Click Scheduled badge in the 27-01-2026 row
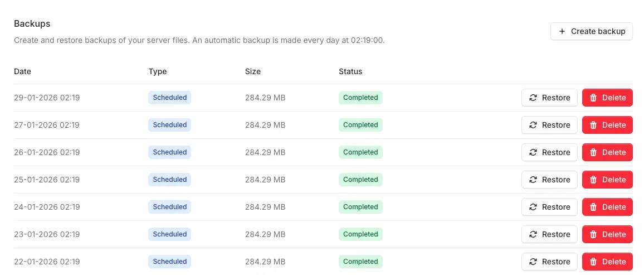 (x=169, y=125)
